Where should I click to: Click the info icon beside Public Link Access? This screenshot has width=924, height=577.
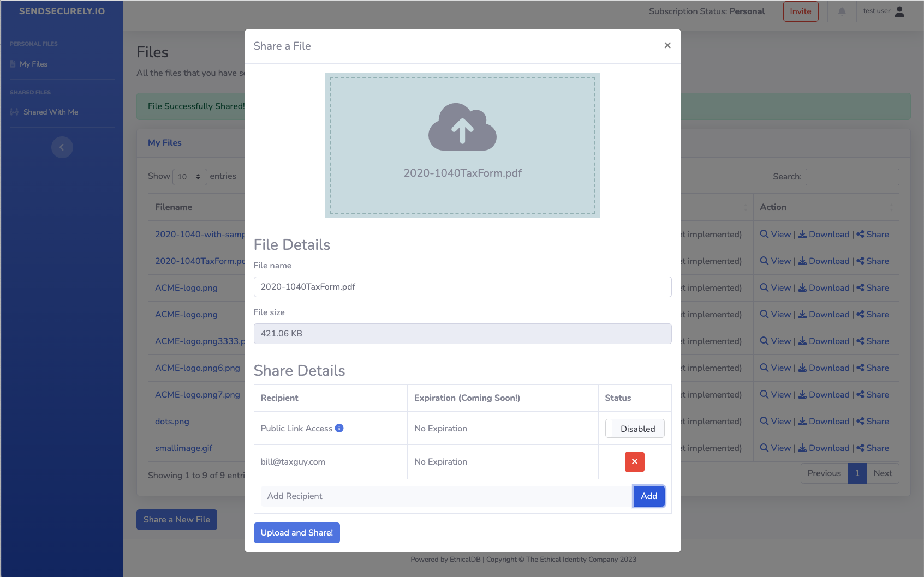click(x=339, y=428)
